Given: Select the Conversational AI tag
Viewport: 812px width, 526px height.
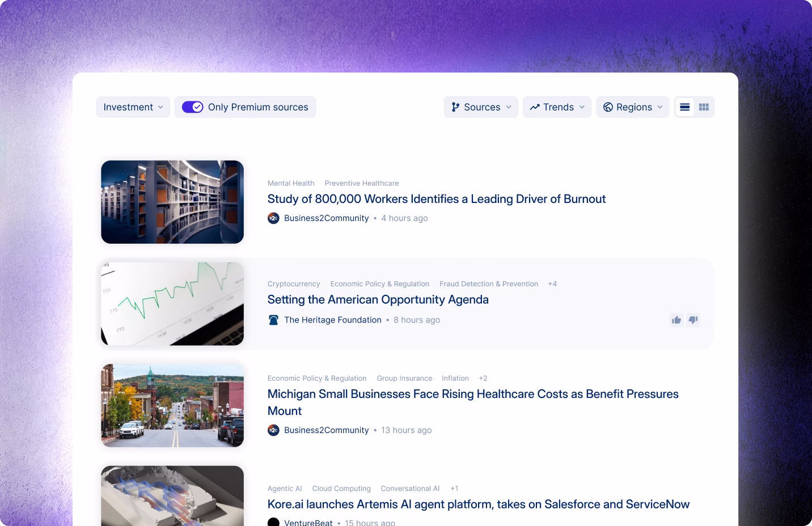Looking at the screenshot, I should click(x=410, y=489).
